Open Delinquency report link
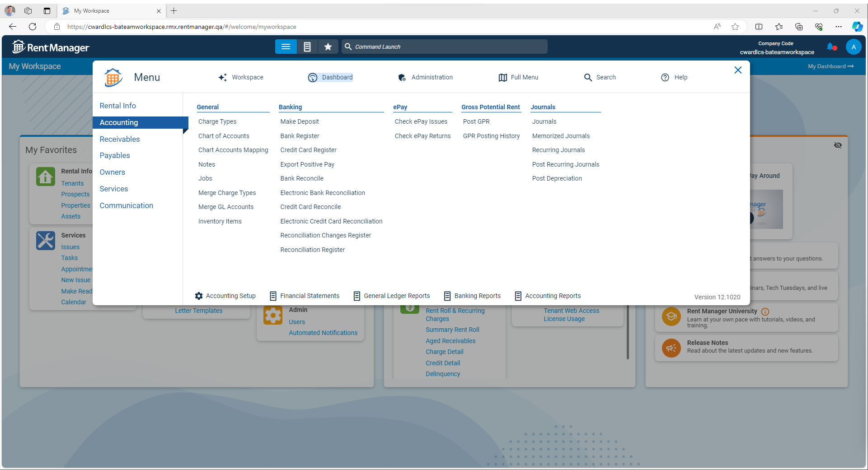This screenshot has width=868, height=470. point(443,374)
